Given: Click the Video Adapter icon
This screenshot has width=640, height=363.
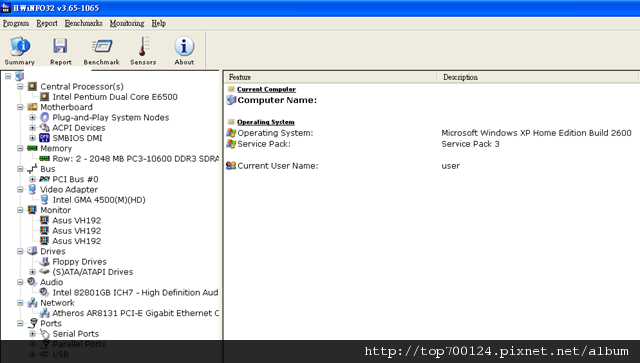Looking at the screenshot, I should click(x=32, y=189).
